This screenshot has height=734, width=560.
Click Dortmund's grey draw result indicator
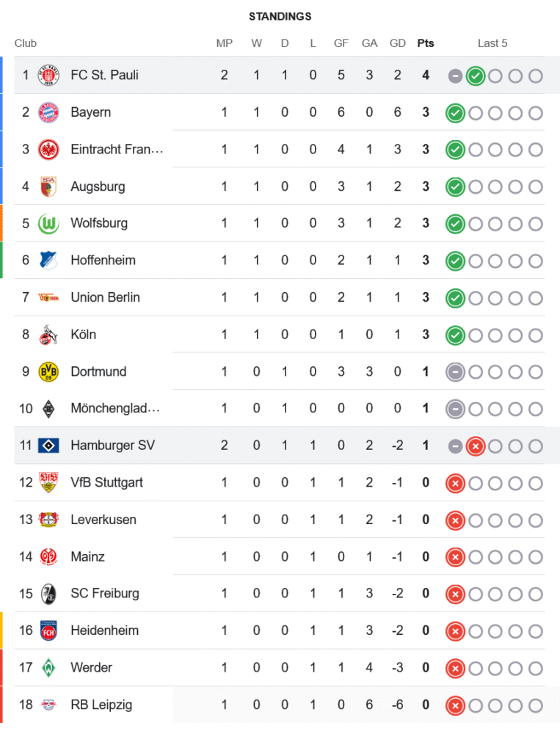click(x=455, y=372)
